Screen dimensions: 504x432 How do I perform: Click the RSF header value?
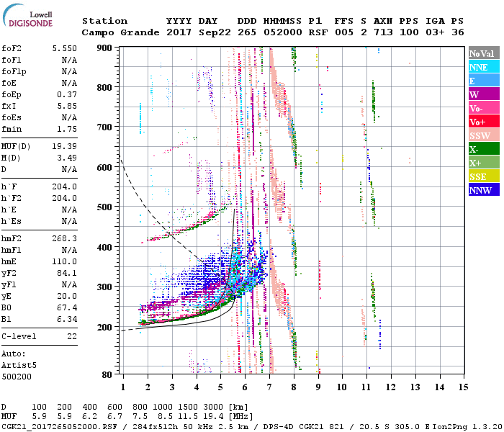(318, 32)
